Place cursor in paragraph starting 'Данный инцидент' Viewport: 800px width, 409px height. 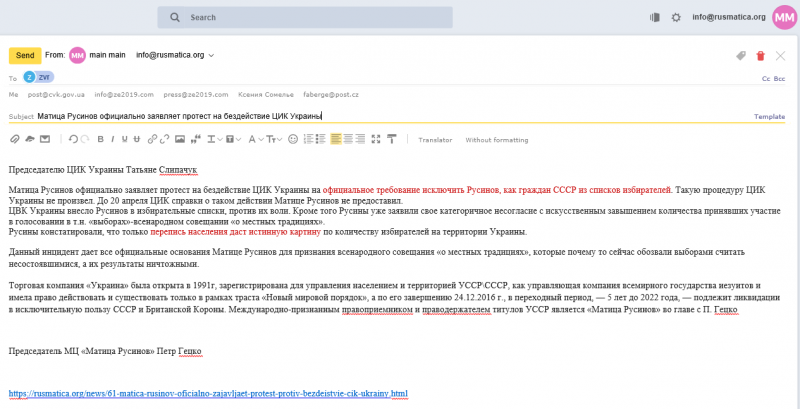[377, 258]
